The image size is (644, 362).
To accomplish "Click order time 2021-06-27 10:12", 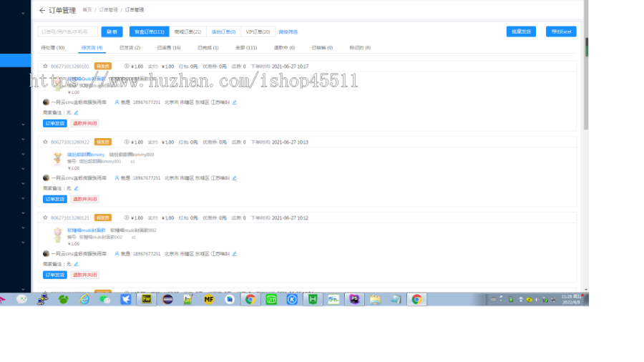I will click(290, 218).
